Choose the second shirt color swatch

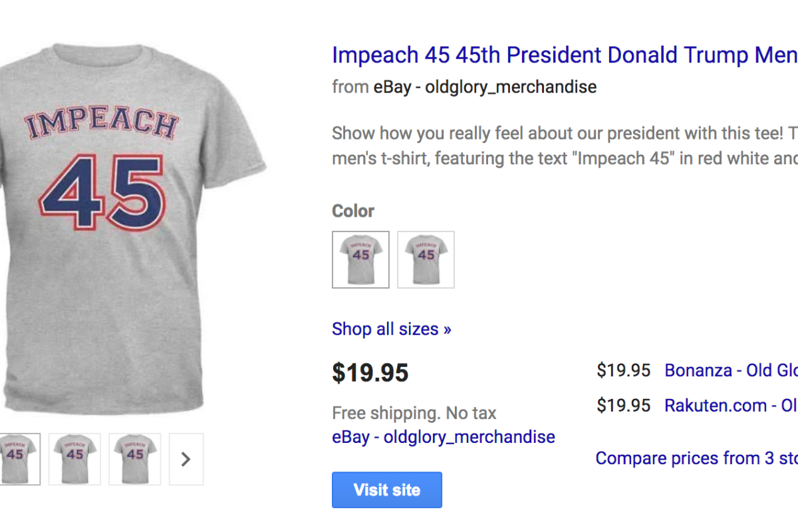click(426, 259)
